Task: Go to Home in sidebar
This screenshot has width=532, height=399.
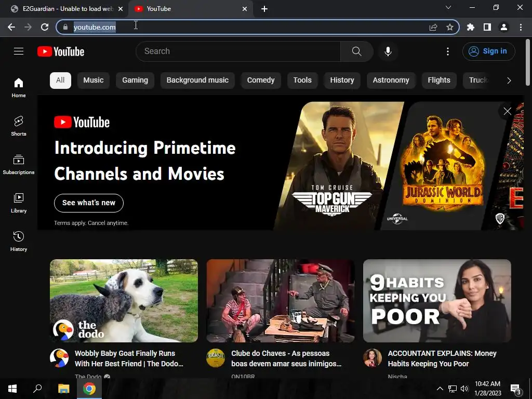Action: pos(19,87)
